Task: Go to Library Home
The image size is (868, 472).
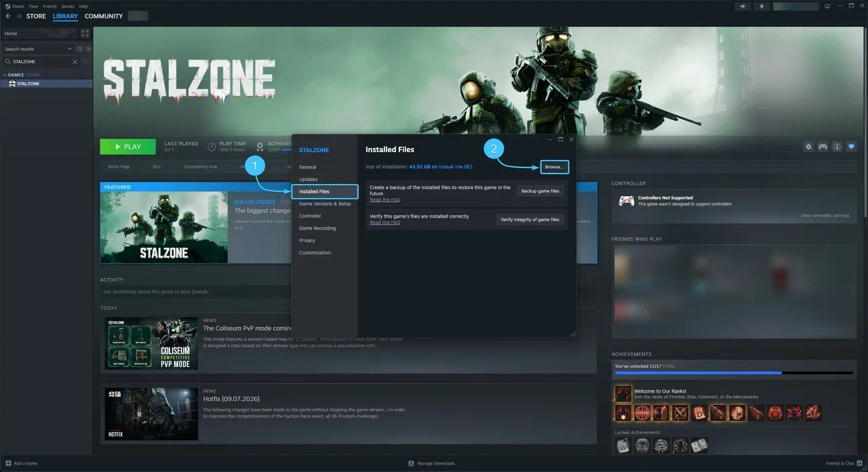Action: [39, 33]
